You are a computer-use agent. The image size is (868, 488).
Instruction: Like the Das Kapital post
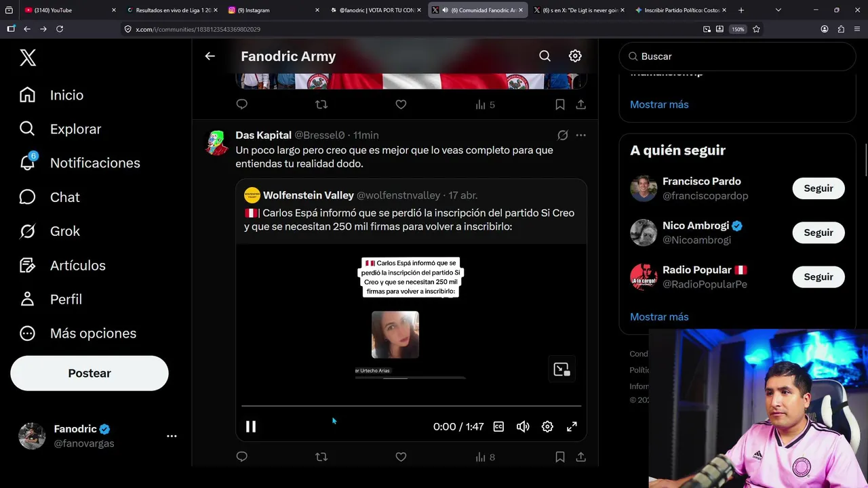pyautogui.click(x=401, y=457)
